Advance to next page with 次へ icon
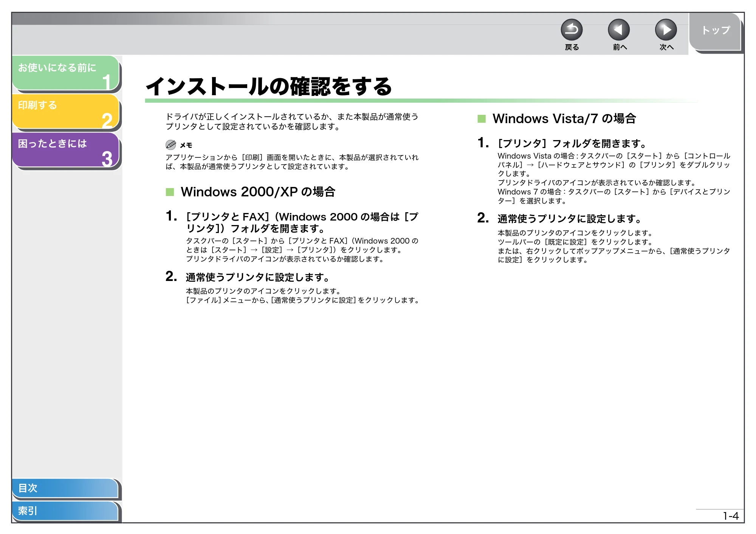Screen dimensions: 756x534 [x=666, y=30]
